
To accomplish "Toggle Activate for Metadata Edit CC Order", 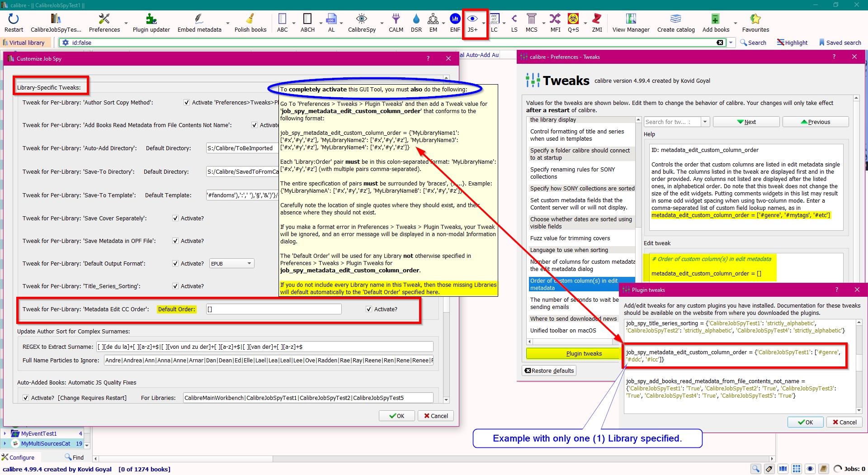I will 369,309.
